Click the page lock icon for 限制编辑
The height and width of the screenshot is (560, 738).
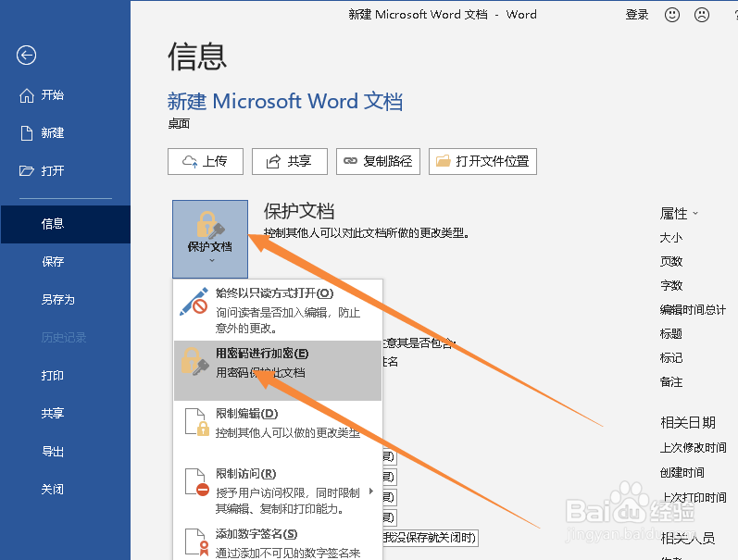(196, 422)
